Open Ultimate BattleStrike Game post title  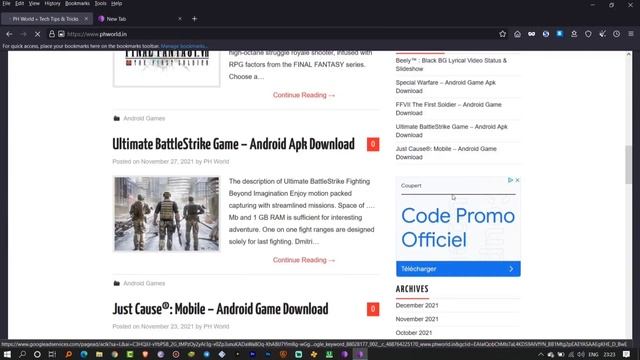coord(233,144)
